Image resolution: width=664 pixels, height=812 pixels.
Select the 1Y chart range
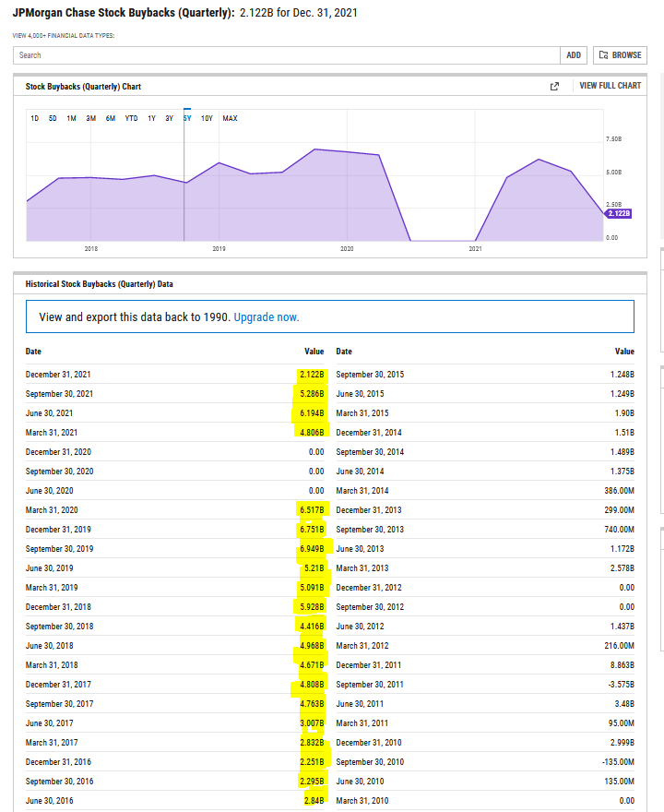(151, 118)
